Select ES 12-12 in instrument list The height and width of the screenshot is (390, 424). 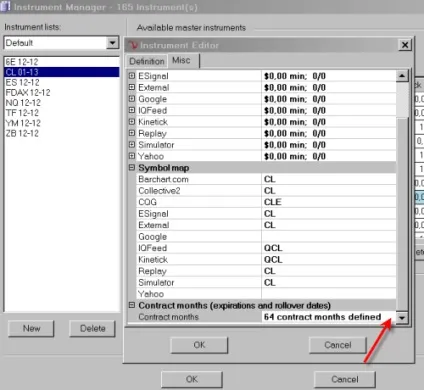click(x=62, y=82)
